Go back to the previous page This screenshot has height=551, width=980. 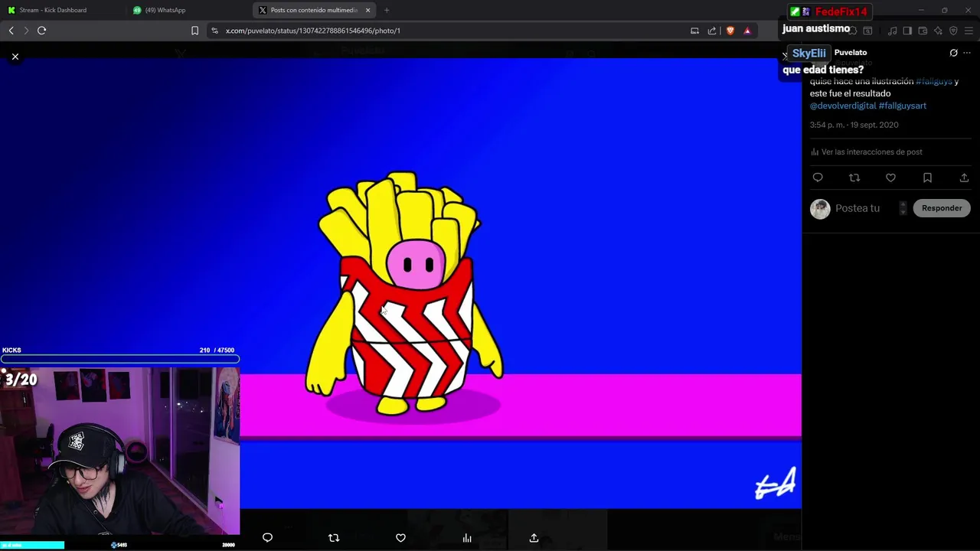[11, 31]
